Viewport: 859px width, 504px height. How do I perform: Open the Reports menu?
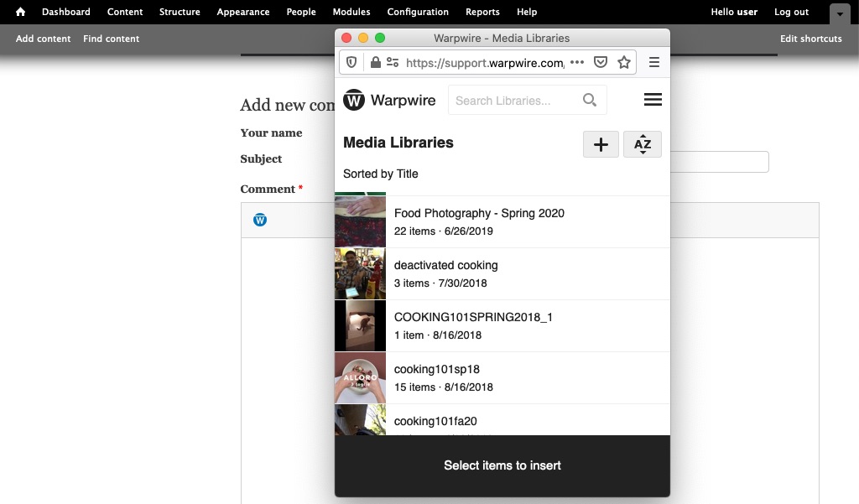click(x=482, y=12)
